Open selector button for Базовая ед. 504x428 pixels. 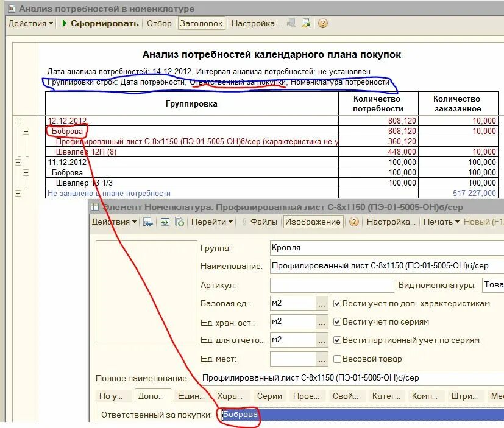[x=322, y=304]
